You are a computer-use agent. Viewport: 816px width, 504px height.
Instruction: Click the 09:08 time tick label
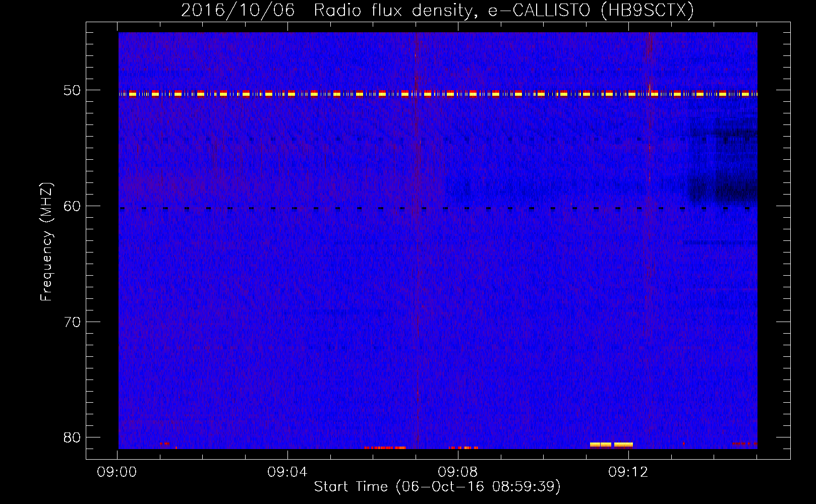click(458, 472)
